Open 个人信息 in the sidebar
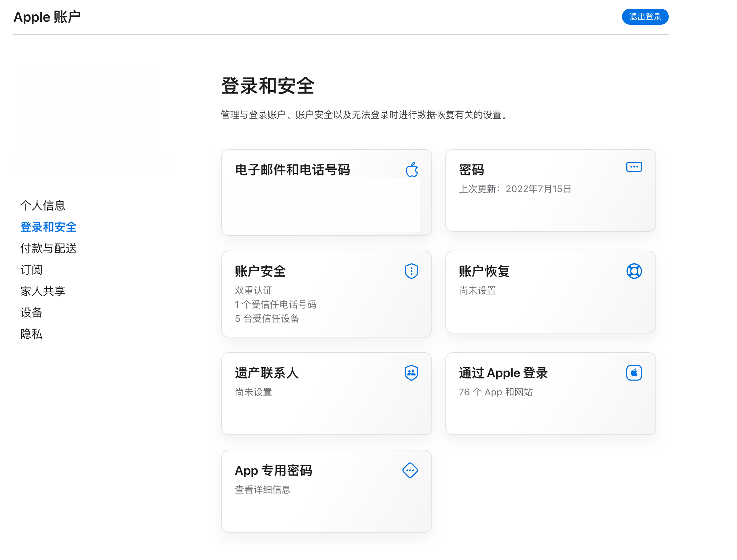The image size is (737, 560). pyautogui.click(x=43, y=205)
